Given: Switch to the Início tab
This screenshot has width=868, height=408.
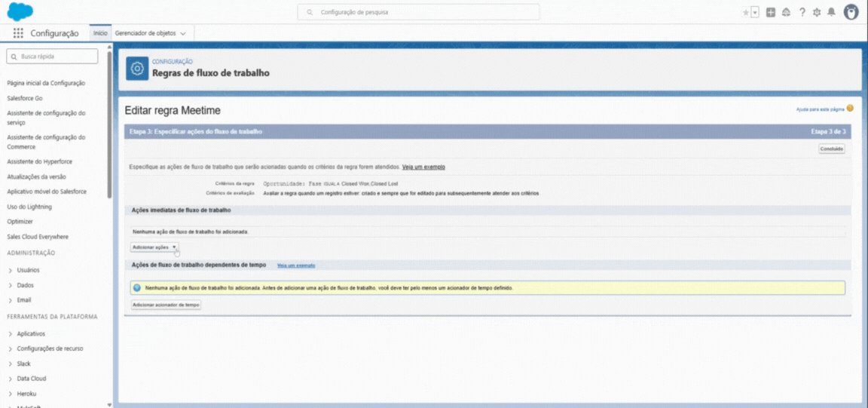Looking at the screenshot, I should 100,33.
